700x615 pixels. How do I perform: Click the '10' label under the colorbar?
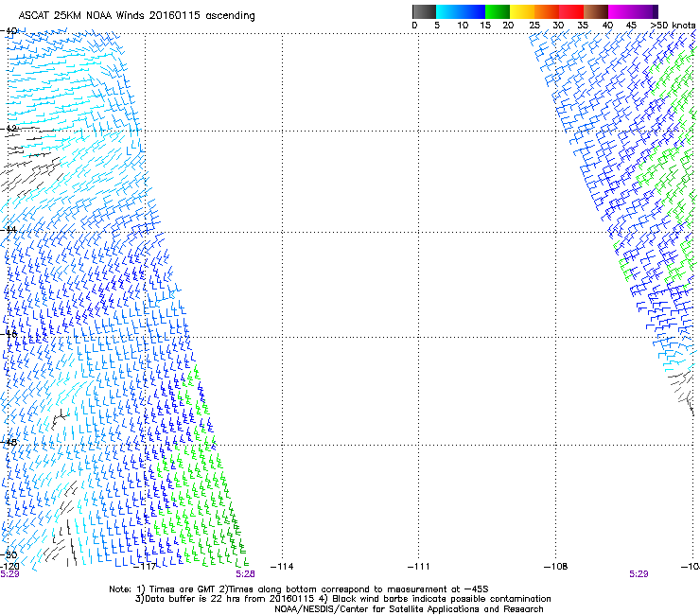tap(463, 26)
